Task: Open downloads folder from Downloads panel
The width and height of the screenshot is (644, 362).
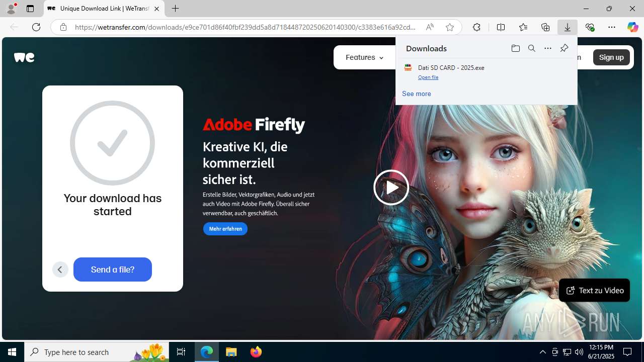Action: tap(515, 48)
